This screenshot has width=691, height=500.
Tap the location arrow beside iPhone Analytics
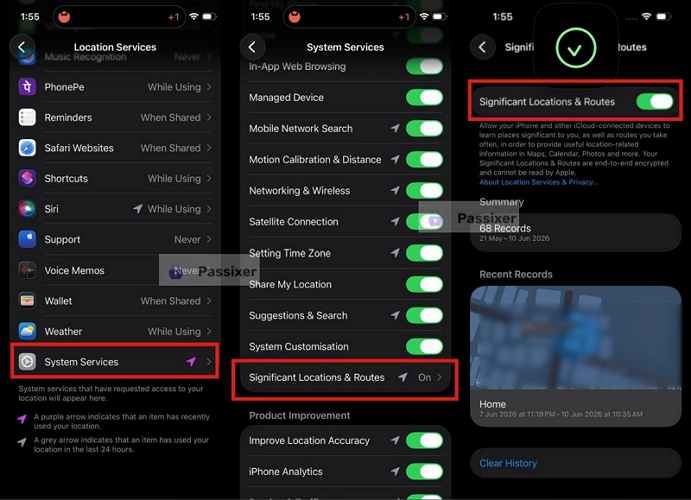(x=395, y=471)
